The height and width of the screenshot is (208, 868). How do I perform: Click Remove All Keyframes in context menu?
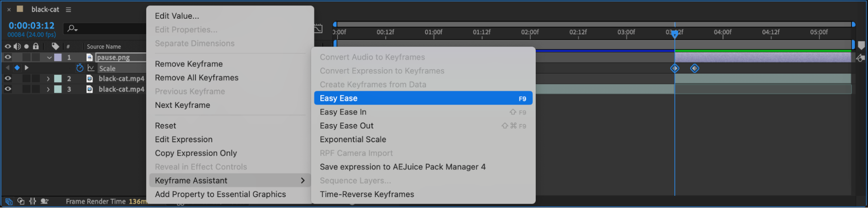197,78
